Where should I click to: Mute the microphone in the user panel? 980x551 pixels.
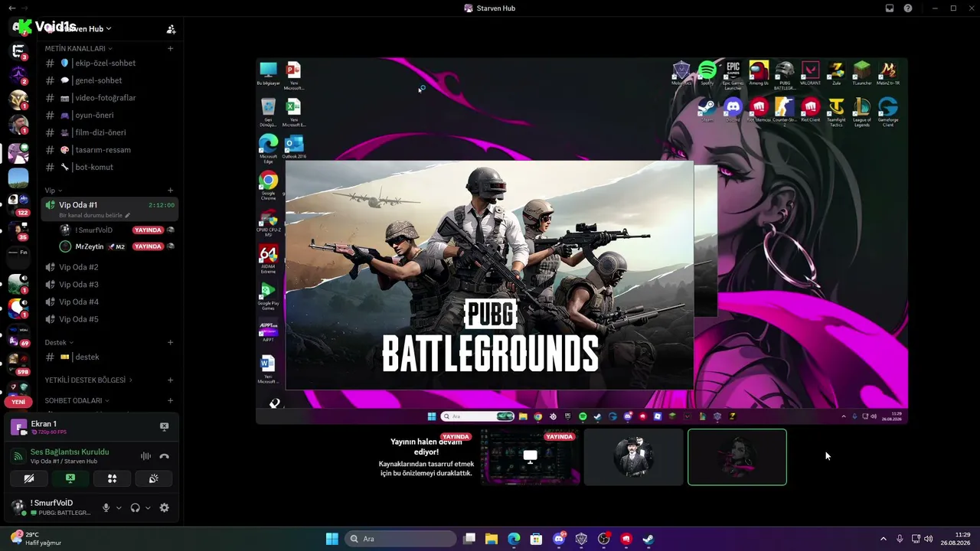[106, 507]
